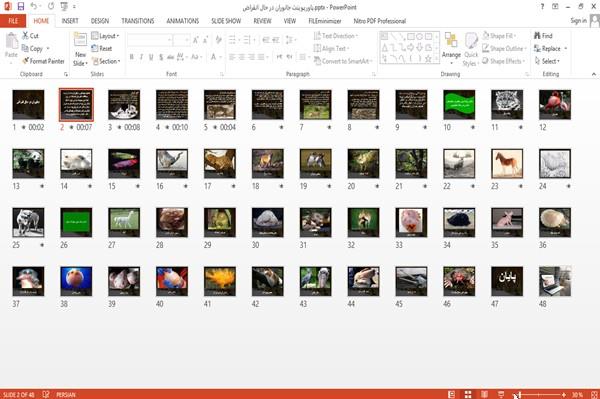The image size is (600, 399).
Task: Open the font name combo box
Action: coord(149,40)
